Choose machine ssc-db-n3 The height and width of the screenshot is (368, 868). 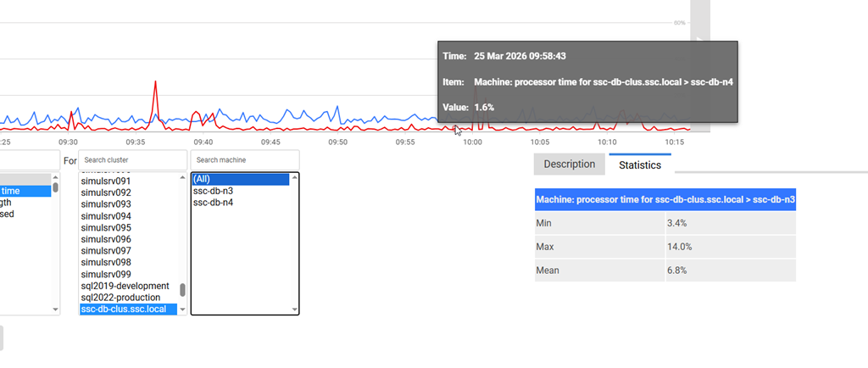[213, 191]
